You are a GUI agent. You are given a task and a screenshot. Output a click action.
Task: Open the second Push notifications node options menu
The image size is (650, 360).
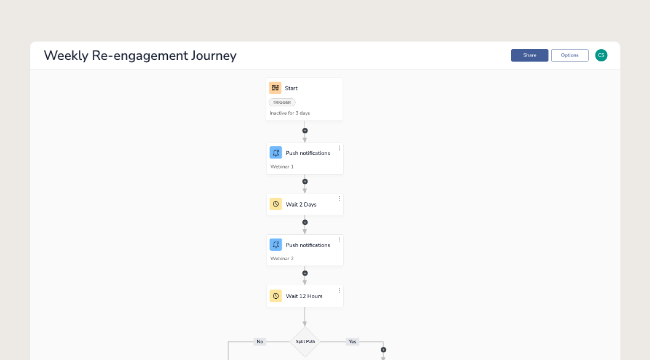coord(339,240)
